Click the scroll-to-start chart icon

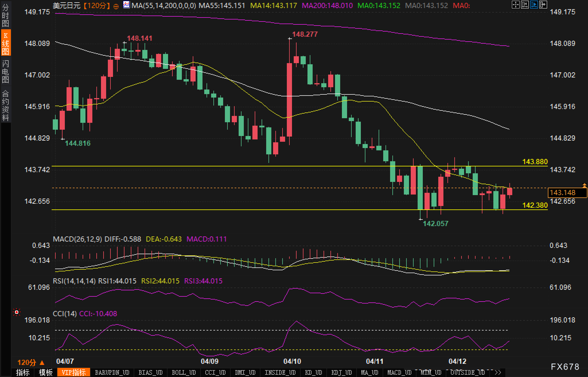(525, 5)
